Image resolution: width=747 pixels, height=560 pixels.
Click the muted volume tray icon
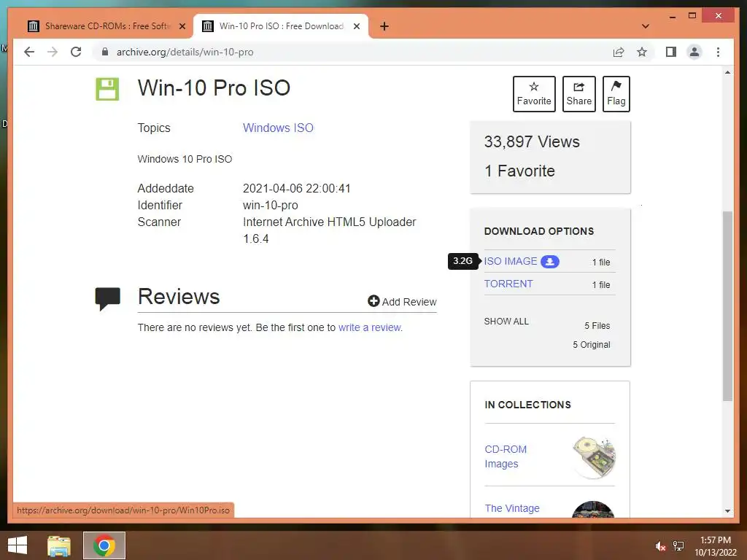660,546
